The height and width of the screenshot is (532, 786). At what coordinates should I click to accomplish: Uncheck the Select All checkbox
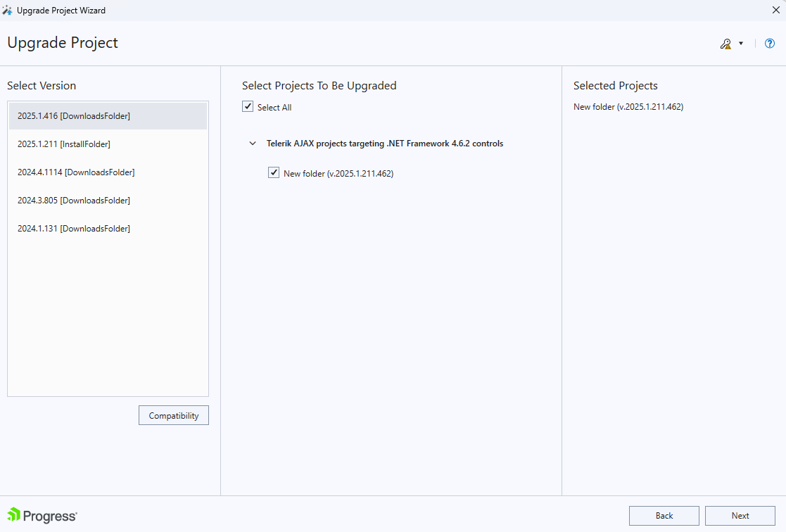pos(248,106)
